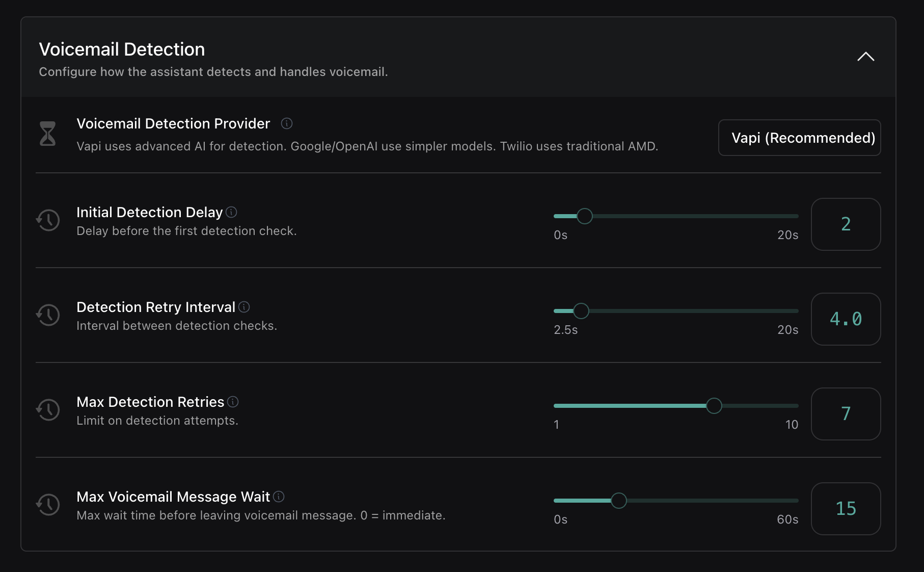
Task: Collapse the Voicemail Detection section
Action: coord(865,57)
